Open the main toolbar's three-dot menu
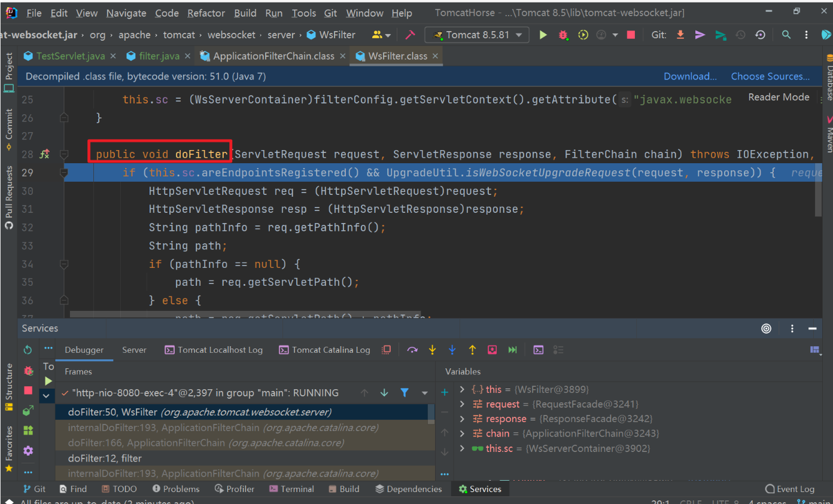 click(x=806, y=35)
